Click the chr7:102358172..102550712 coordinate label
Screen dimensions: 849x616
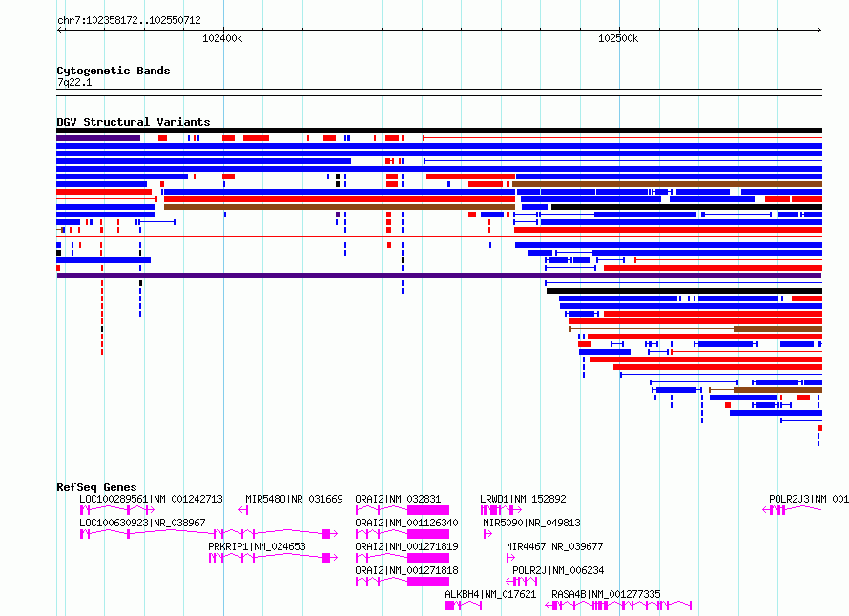pos(129,20)
